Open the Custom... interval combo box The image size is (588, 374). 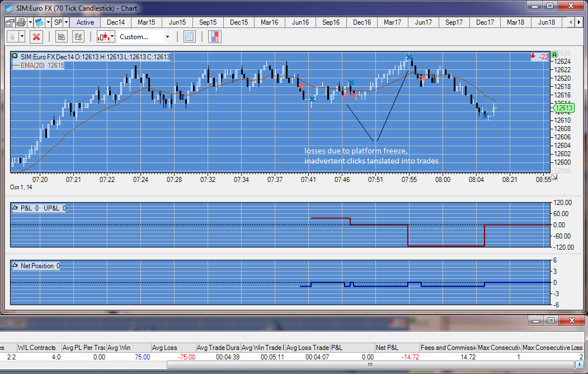coord(144,37)
